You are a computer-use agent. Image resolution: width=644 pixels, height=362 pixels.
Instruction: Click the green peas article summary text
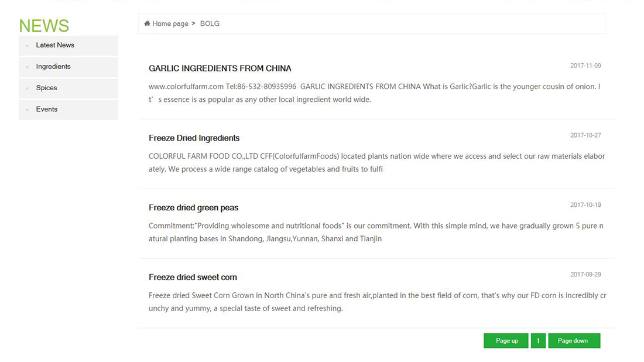click(x=376, y=232)
